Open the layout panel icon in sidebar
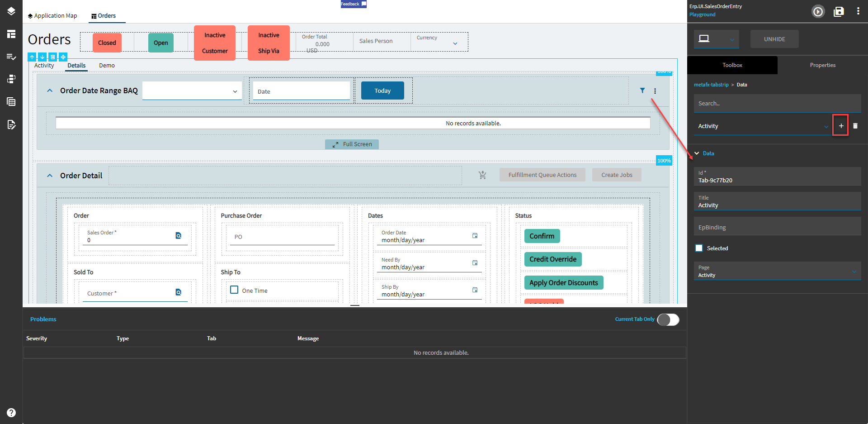868x424 pixels. [x=11, y=34]
